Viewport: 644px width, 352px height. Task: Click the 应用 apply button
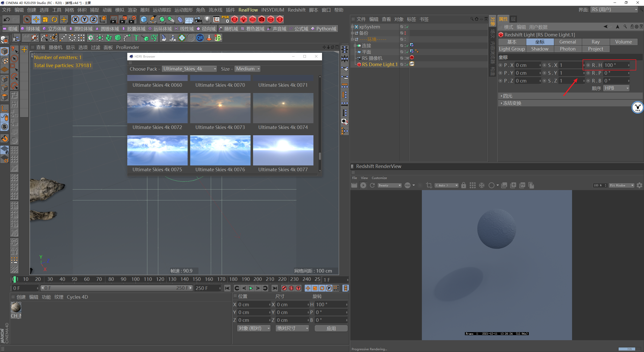(x=331, y=328)
